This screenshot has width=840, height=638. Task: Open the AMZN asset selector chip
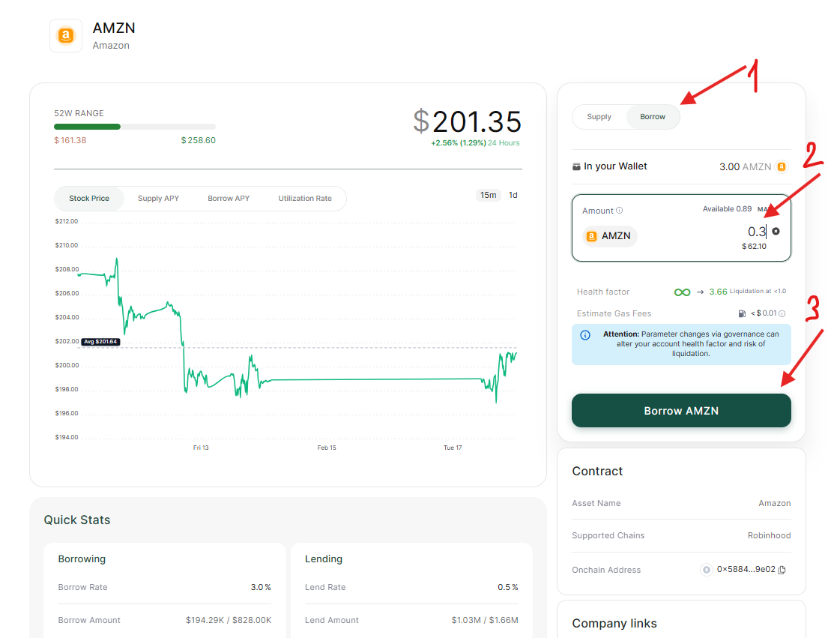pos(609,236)
